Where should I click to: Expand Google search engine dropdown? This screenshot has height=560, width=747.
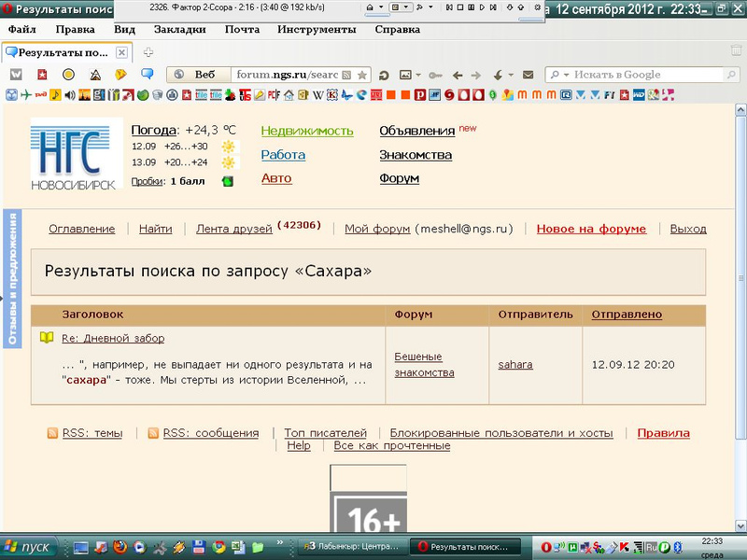(x=559, y=75)
